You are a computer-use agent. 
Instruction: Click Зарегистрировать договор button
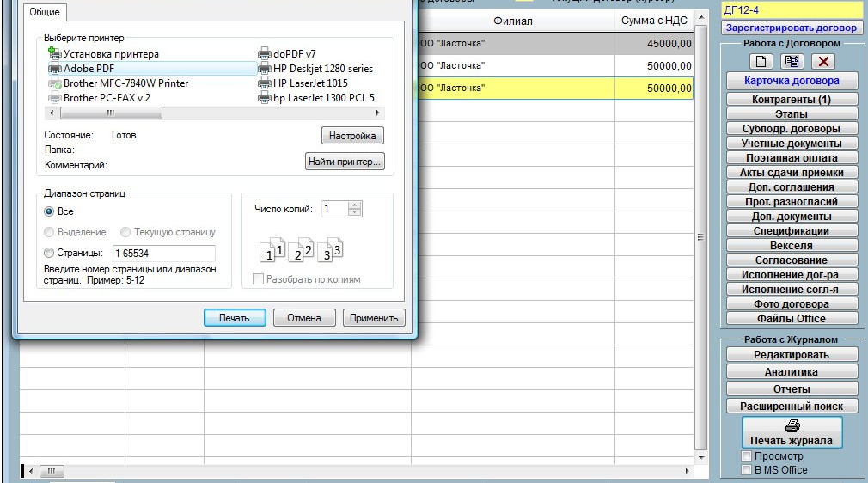[x=791, y=28]
